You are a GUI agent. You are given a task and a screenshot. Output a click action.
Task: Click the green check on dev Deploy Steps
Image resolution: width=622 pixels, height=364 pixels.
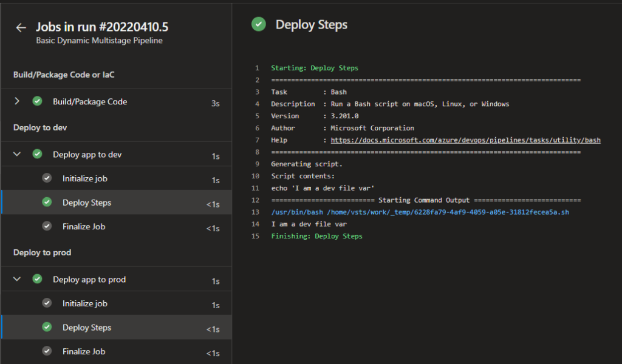pos(47,203)
